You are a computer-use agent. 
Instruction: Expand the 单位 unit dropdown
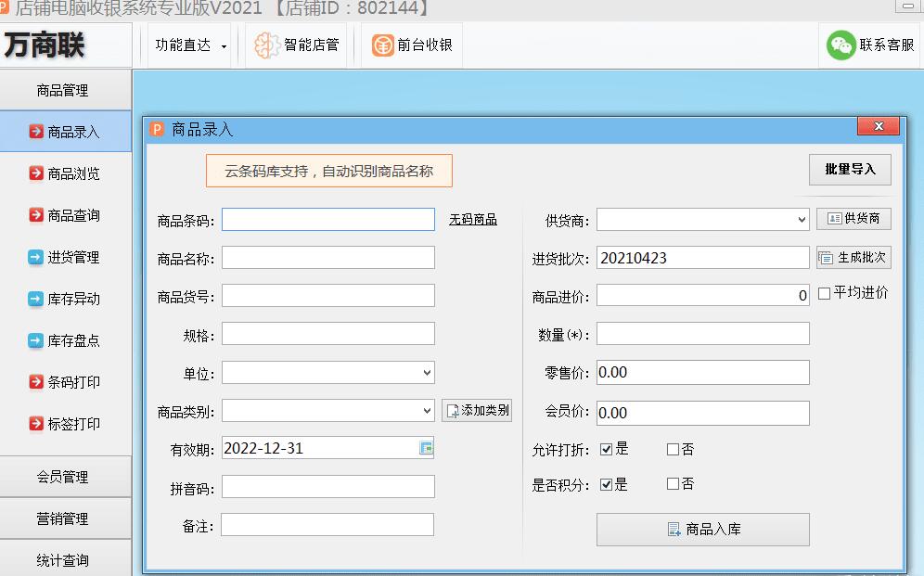point(428,371)
